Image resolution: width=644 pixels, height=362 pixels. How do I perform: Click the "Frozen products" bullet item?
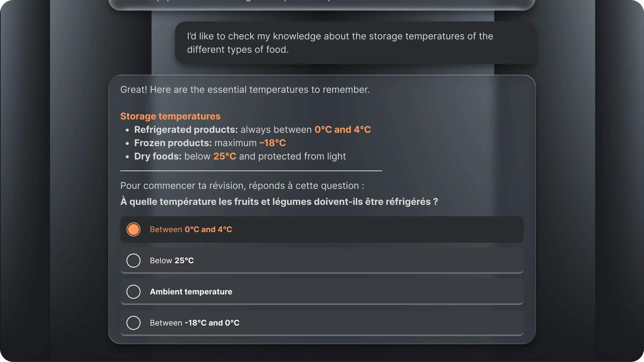[x=210, y=143]
